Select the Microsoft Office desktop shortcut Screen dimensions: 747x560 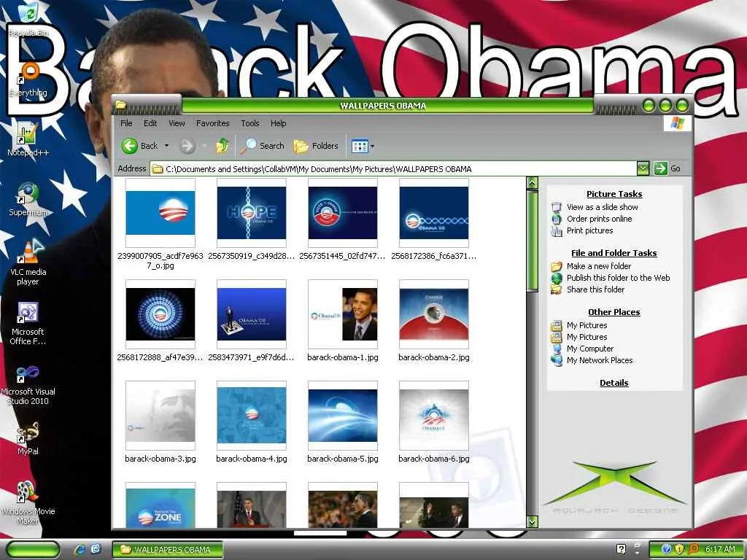(28, 323)
